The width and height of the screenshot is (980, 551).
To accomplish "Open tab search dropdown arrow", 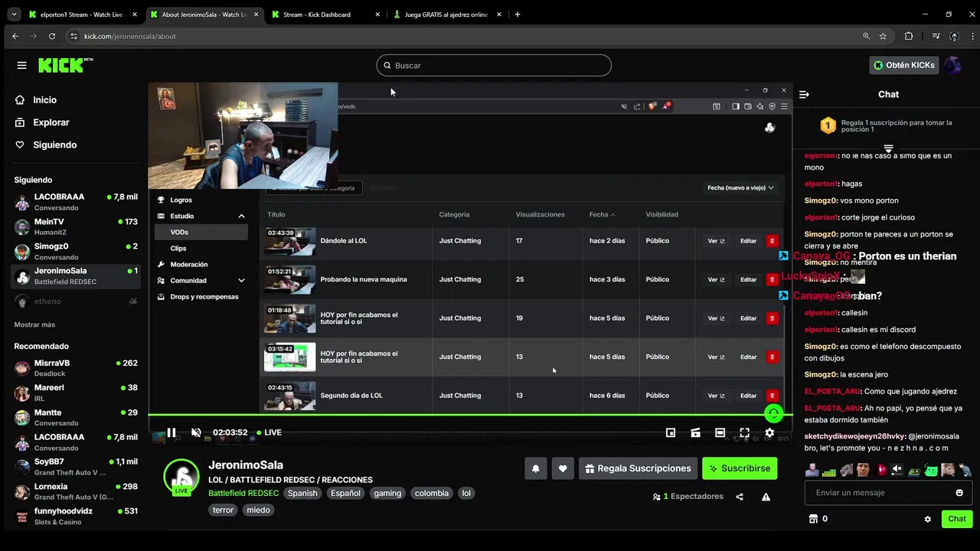I will point(14,15).
